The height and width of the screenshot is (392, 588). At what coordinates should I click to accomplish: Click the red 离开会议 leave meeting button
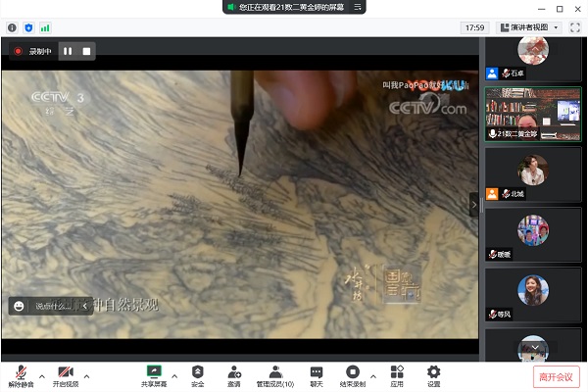point(557,375)
